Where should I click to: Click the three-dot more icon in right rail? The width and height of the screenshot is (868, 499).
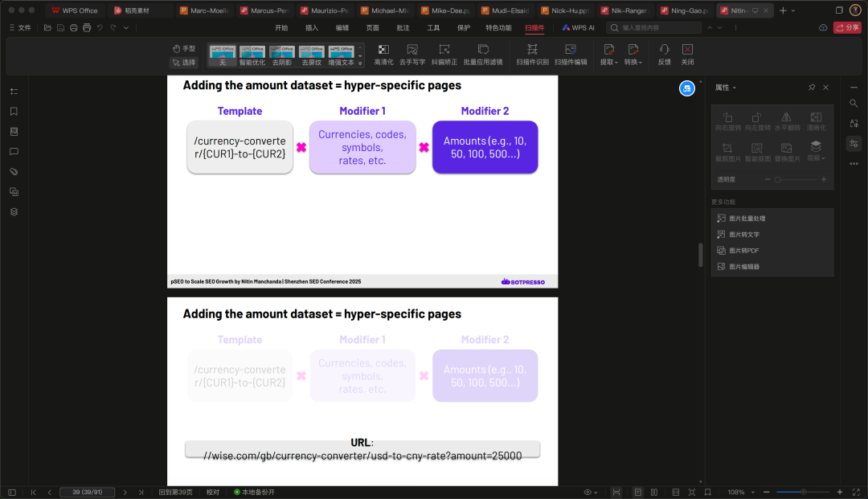pos(854,164)
